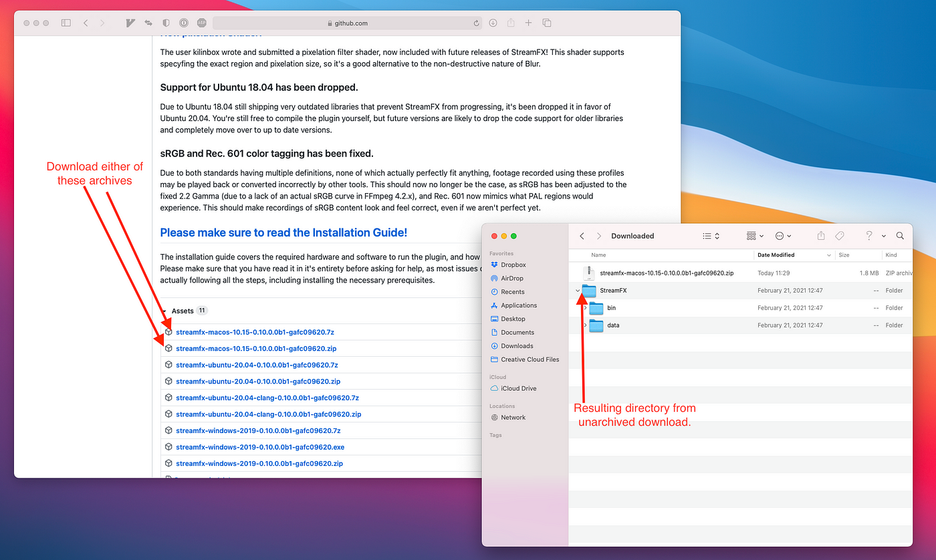The image size is (936, 560).
Task: Click the Finder help question mark
Action: 868,236
